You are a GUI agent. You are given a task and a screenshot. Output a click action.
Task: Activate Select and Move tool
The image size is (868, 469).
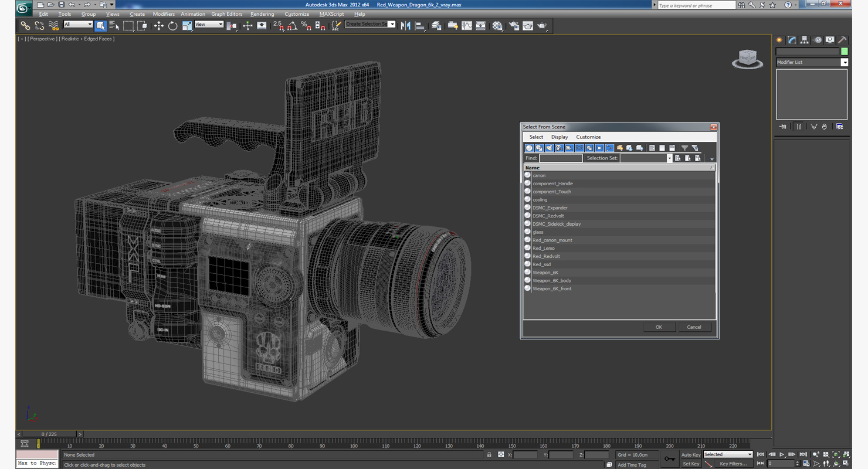coord(159,26)
